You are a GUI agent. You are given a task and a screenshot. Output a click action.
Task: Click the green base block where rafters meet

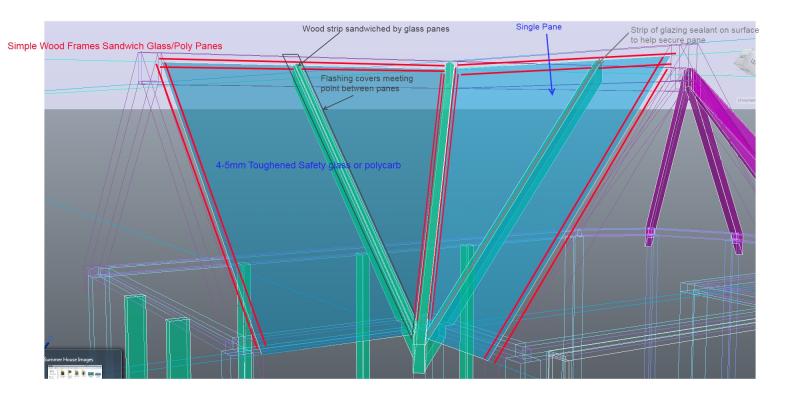(420, 340)
